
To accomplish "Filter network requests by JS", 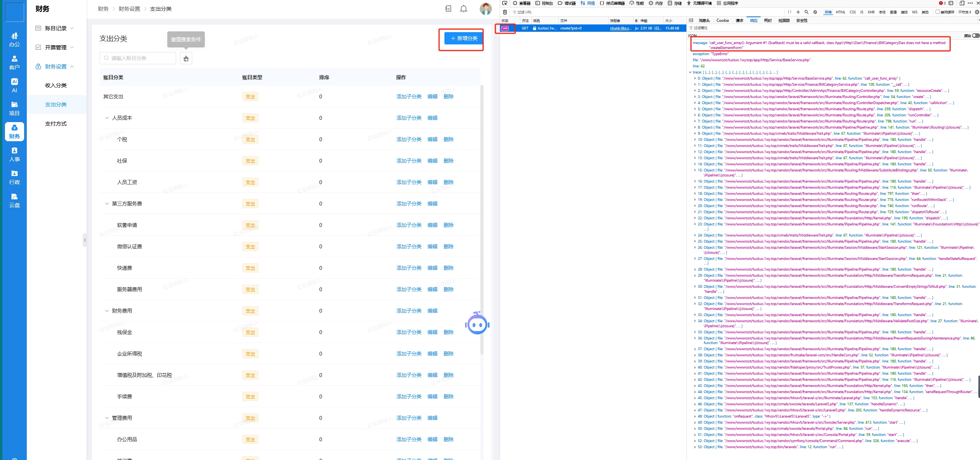I will (x=861, y=12).
